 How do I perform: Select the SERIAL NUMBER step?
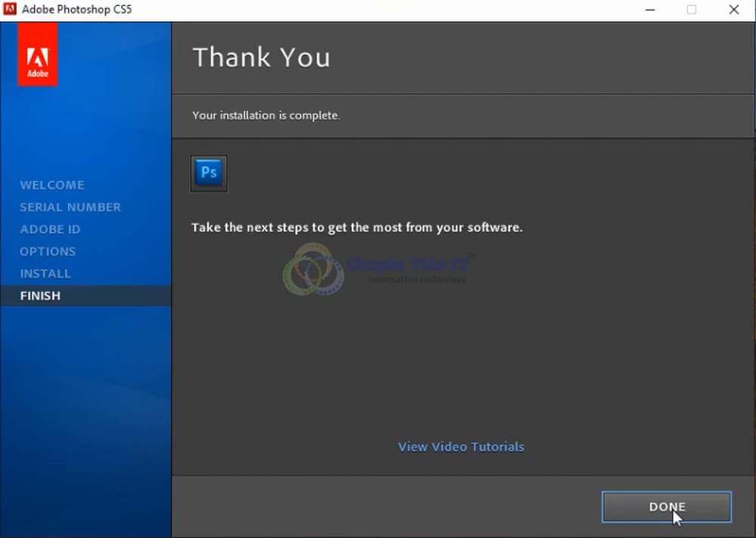[70, 207]
